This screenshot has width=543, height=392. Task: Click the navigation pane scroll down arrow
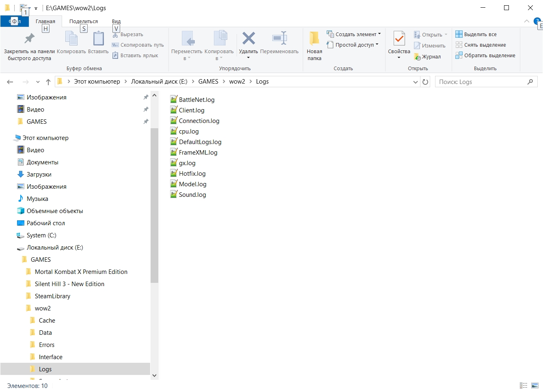click(154, 375)
